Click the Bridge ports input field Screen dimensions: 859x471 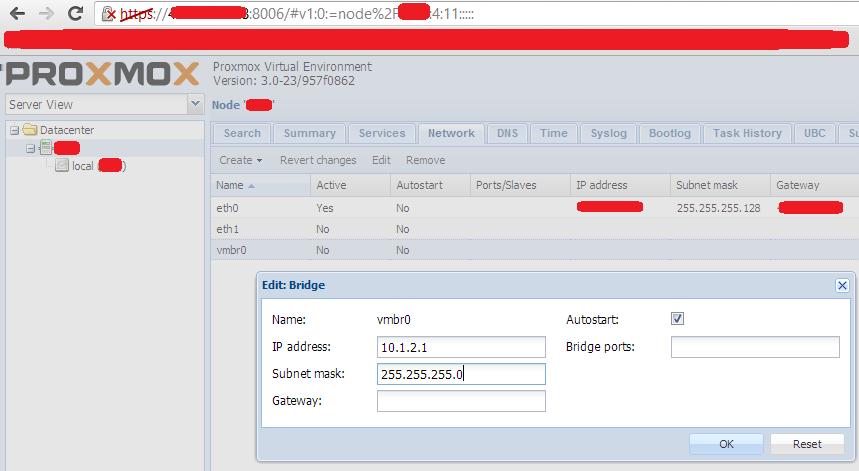coord(755,347)
